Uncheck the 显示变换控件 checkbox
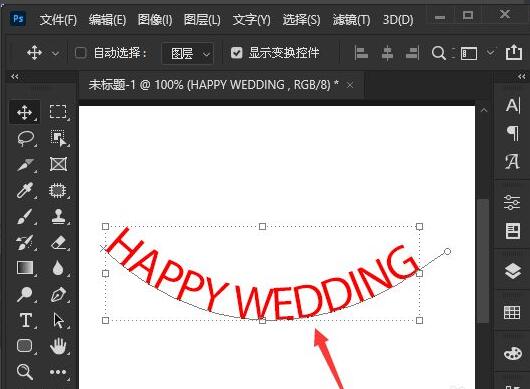530x389 pixels. click(x=237, y=53)
